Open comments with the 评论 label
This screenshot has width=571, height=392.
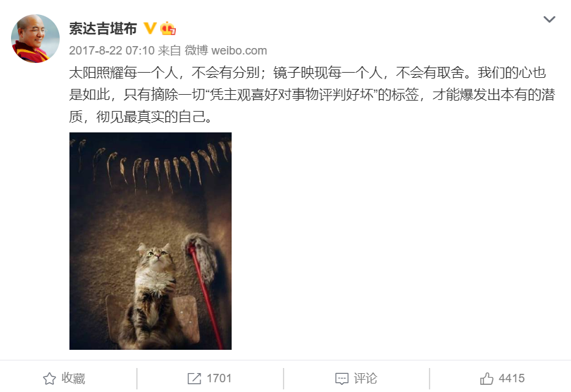(x=365, y=378)
